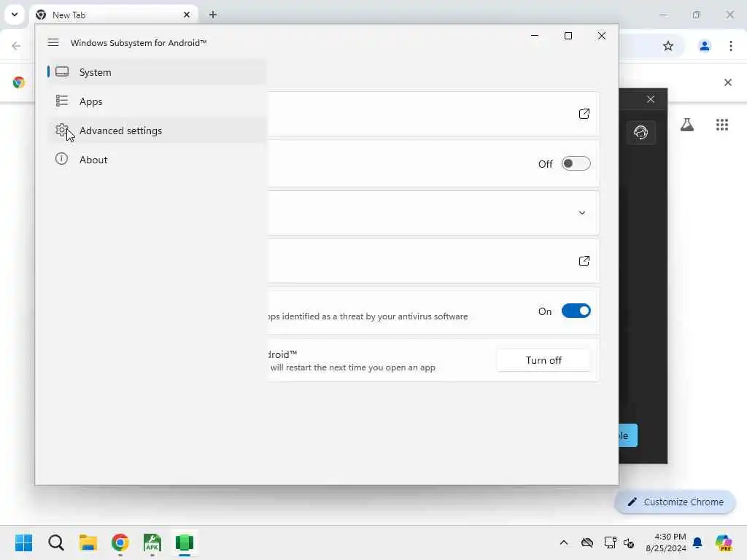
Task: Close the New Tab in Chrome
Action: [x=186, y=15]
